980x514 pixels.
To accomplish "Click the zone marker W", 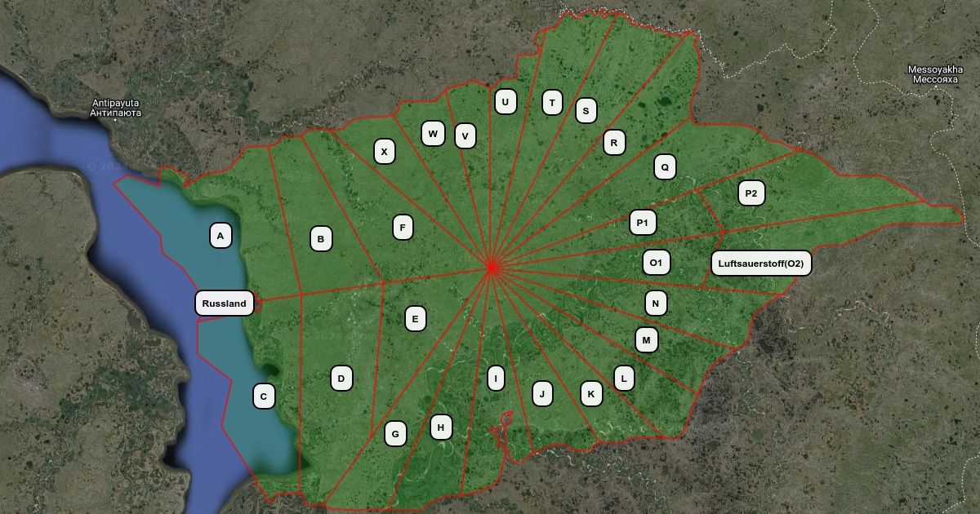I will coord(433,133).
